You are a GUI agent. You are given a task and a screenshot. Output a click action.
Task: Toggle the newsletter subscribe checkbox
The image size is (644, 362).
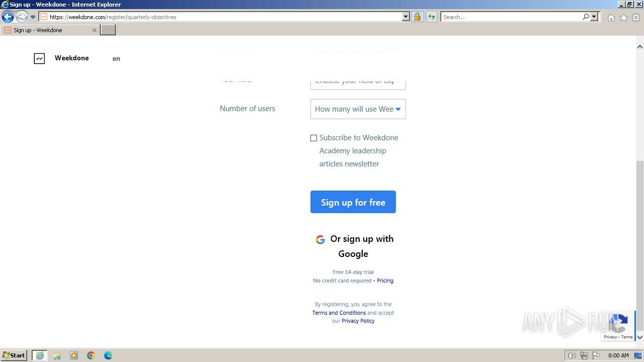tap(313, 138)
